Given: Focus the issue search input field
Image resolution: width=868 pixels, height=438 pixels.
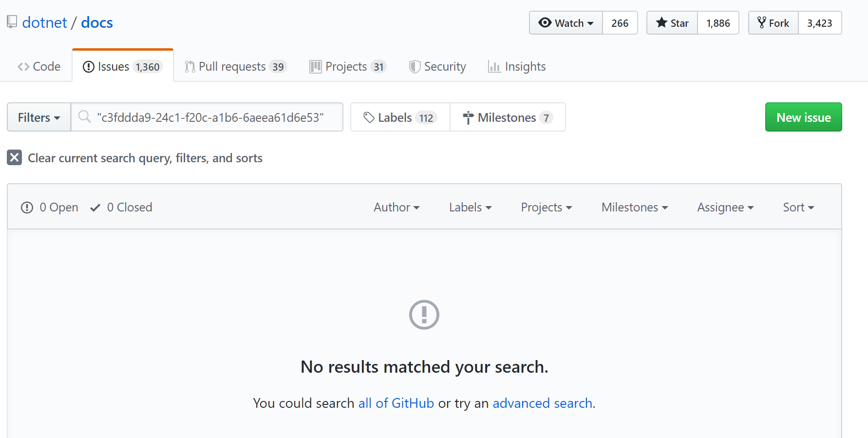Looking at the screenshot, I should [208, 117].
